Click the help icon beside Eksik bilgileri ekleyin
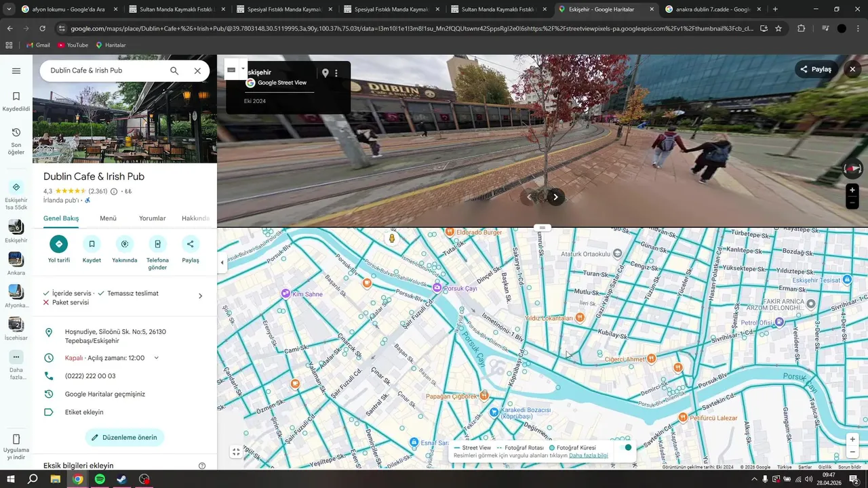This screenshot has height=488, width=868. pyautogui.click(x=201, y=466)
